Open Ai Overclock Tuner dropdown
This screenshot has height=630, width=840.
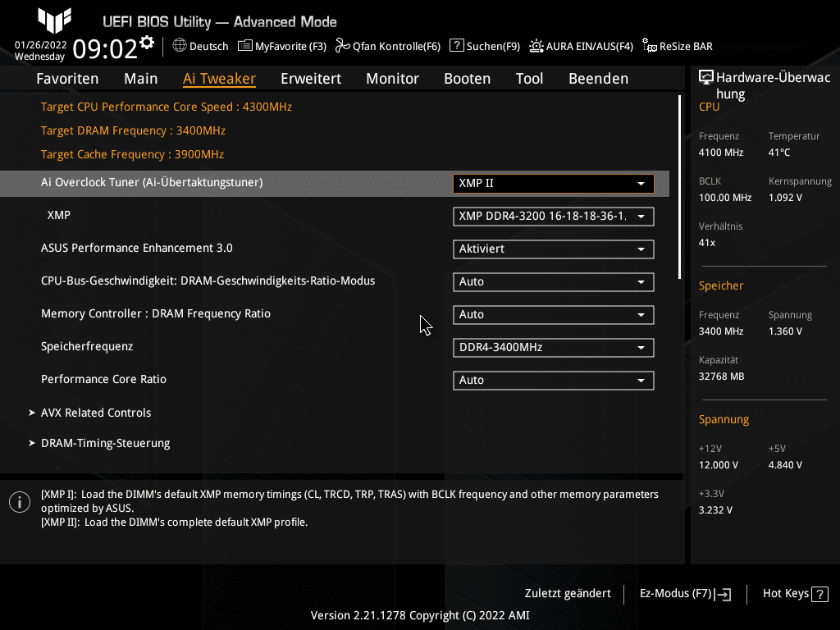tap(554, 183)
